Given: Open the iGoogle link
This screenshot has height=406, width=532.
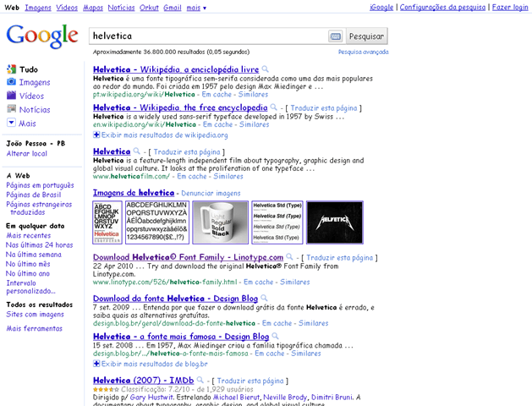Looking at the screenshot, I should [381, 8].
